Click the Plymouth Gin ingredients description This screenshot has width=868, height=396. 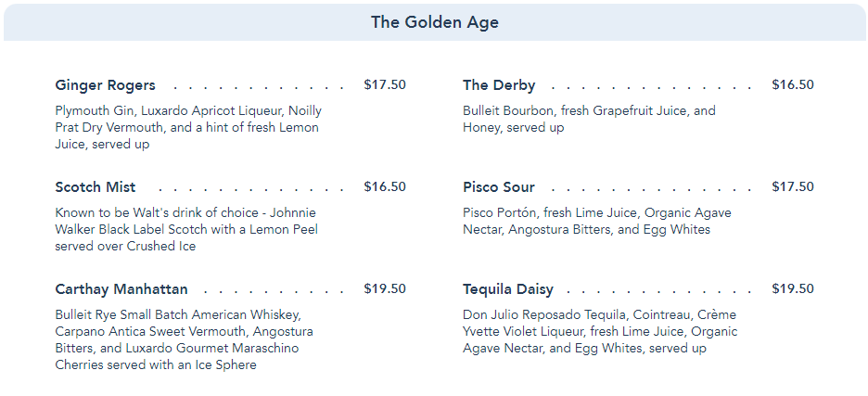click(x=186, y=127)
